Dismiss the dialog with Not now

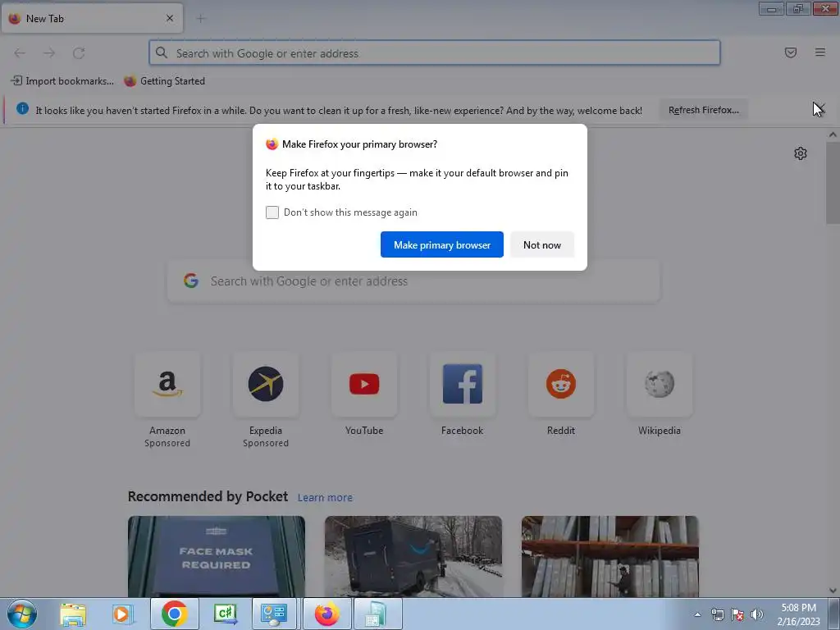pyautogui.click(x=542, y=244)
